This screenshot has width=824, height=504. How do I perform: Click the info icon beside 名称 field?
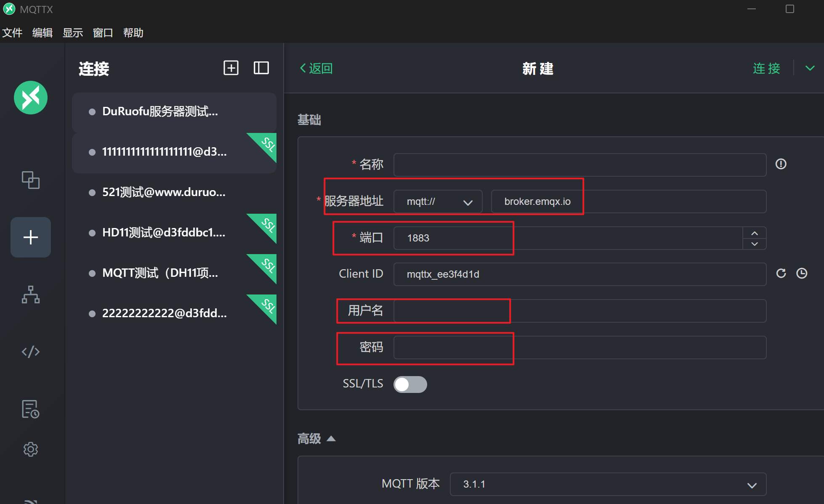[781, 164]
